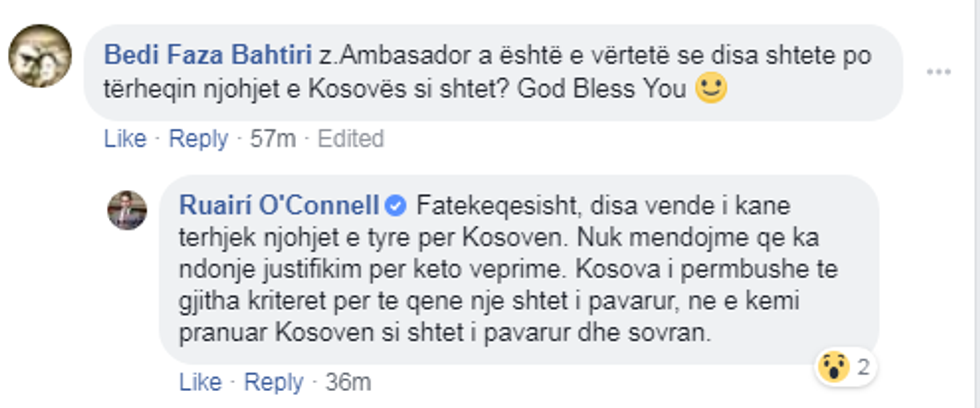The width and height of the screenshot is (980, 408).
Task: Open Bedi Faza Bahtiri's profile picture
Action: [40, 56]
